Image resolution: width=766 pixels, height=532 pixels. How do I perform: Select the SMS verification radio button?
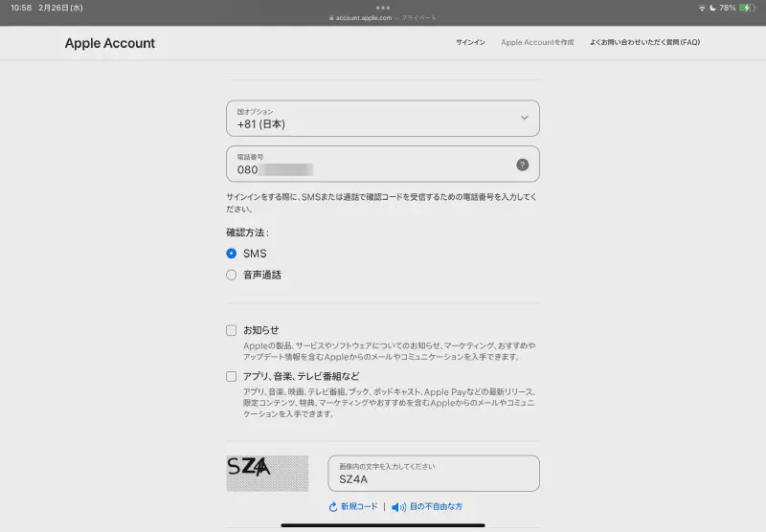[231, 254]
